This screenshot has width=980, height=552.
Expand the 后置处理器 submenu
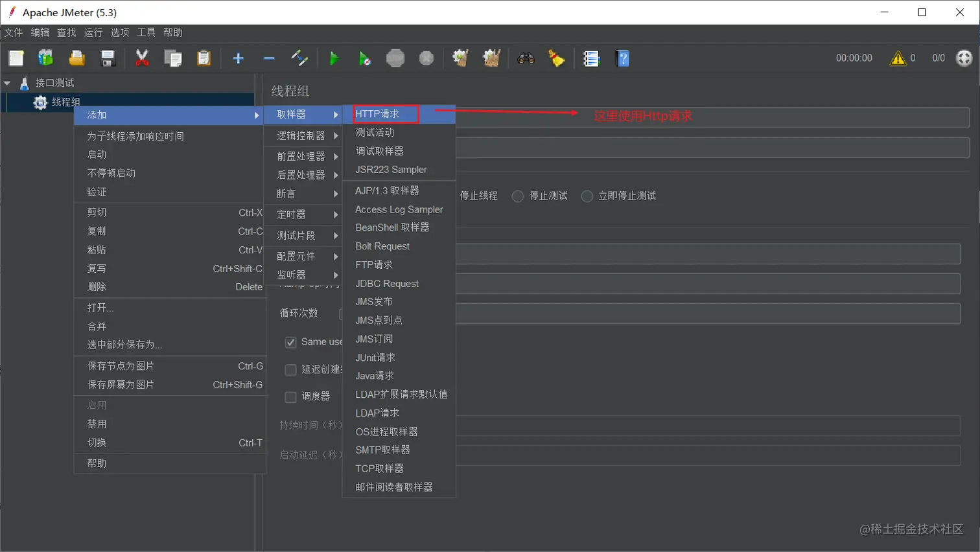click(x=303, y=175)
